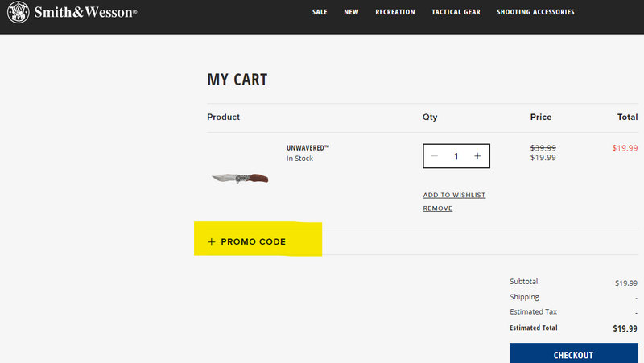Proceed with the Checkout button
This screenshot has height=363, width=644.
[573, 354]
